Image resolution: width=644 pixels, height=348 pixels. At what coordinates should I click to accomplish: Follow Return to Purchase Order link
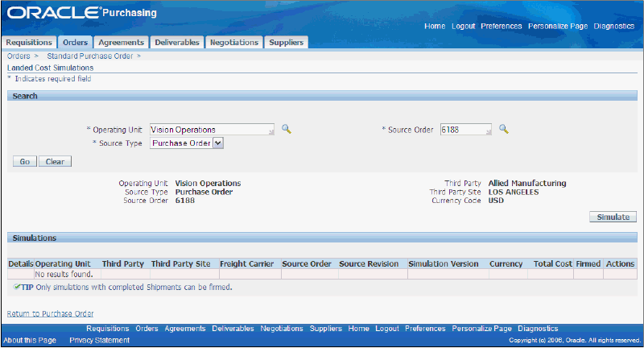point(50,313)
